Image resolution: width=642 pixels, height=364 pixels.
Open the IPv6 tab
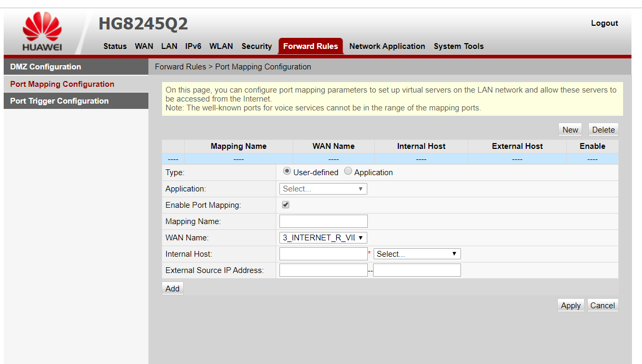(x=193, y=46)
